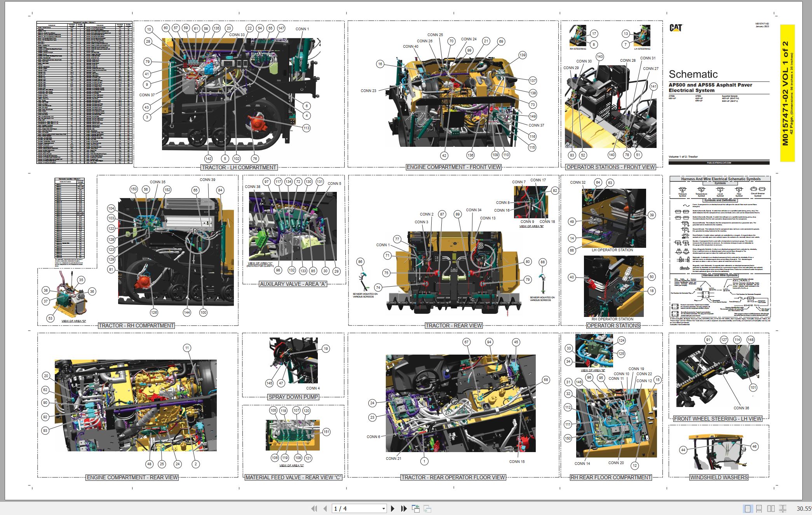Click the 'TRACTOR - RH COMPARTMENT' label

click(136, 325)
